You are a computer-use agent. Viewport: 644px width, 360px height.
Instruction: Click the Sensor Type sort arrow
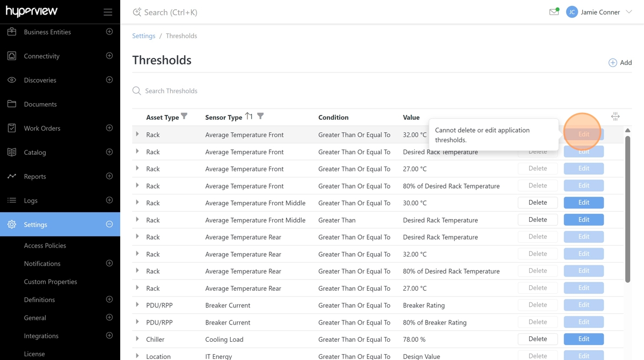click(x=248, y=117)
